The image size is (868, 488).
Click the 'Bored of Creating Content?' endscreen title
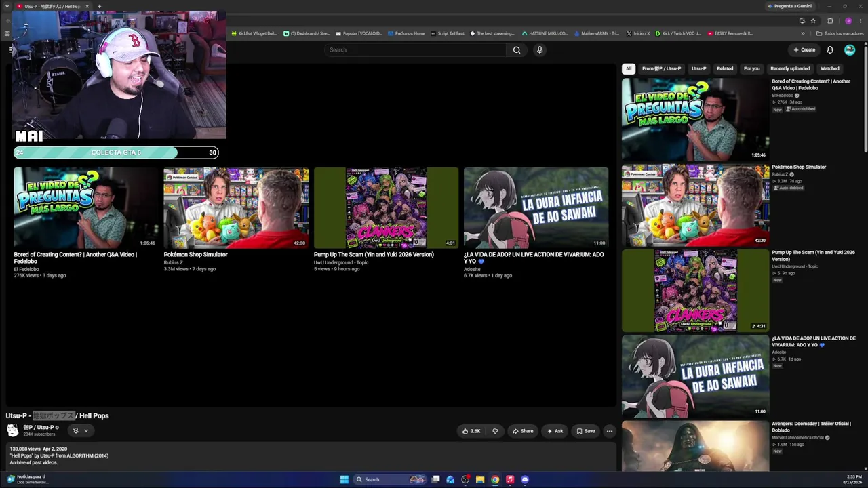75,258
